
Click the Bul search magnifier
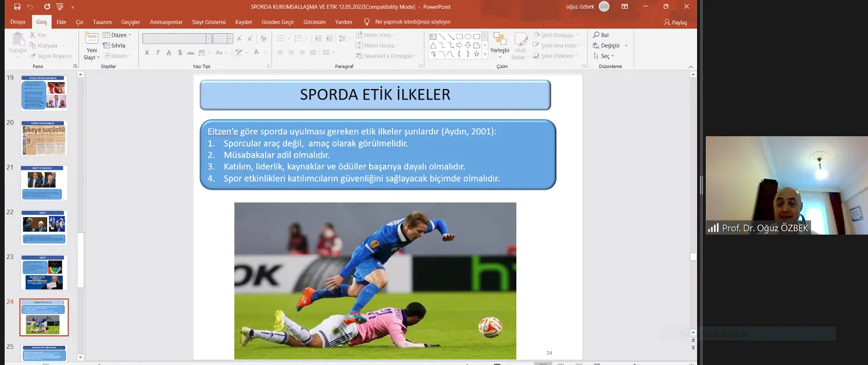click(x=596, y=35)
